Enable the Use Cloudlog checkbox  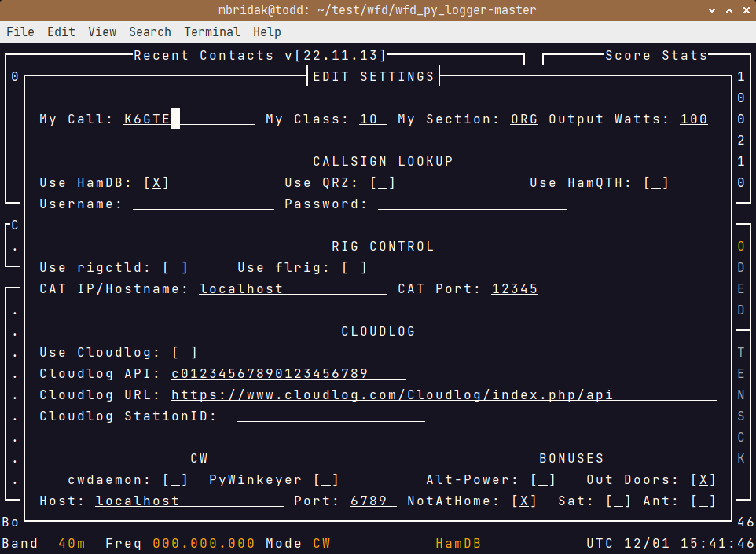[185, 353]
